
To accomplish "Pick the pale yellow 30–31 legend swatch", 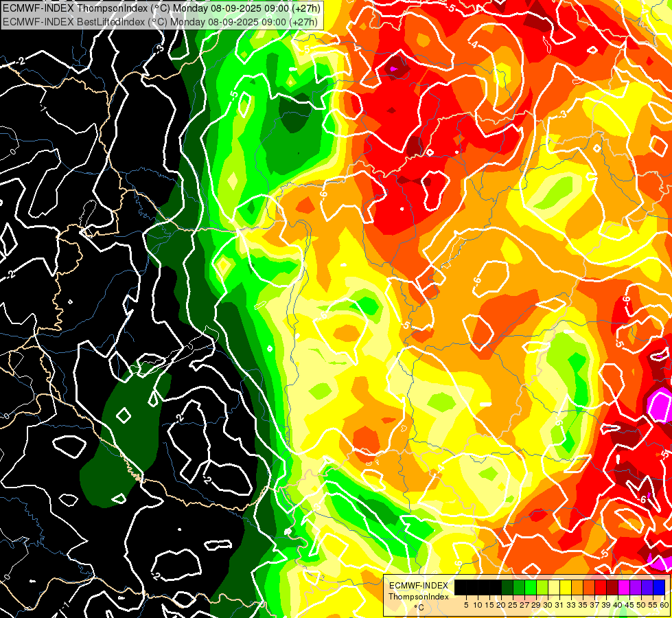I will [x=554, y=588].
